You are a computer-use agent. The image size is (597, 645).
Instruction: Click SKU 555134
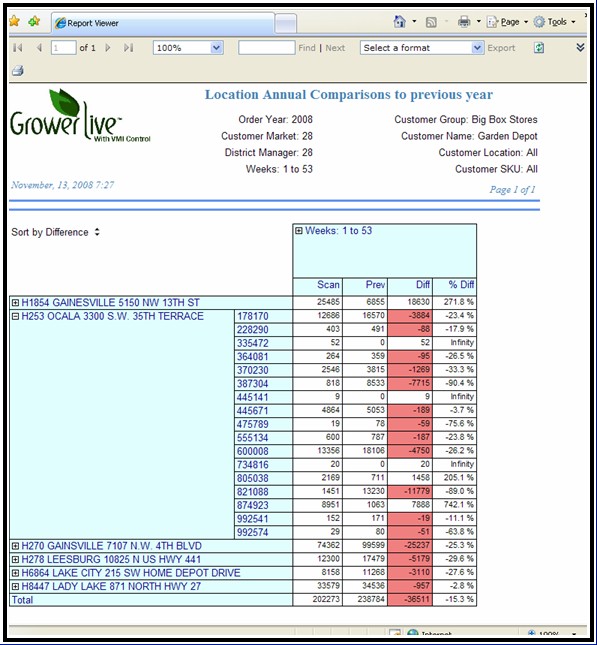[253, 438]
